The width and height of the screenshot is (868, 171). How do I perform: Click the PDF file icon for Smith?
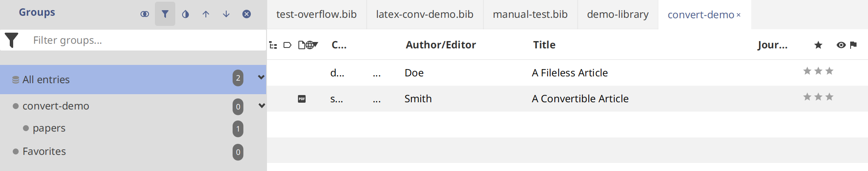coord(302,99)
